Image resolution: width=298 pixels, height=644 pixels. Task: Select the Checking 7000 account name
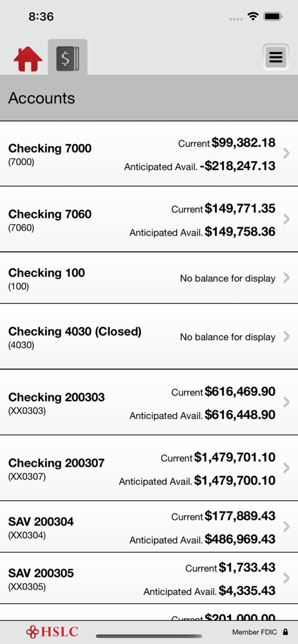(50, 148)
